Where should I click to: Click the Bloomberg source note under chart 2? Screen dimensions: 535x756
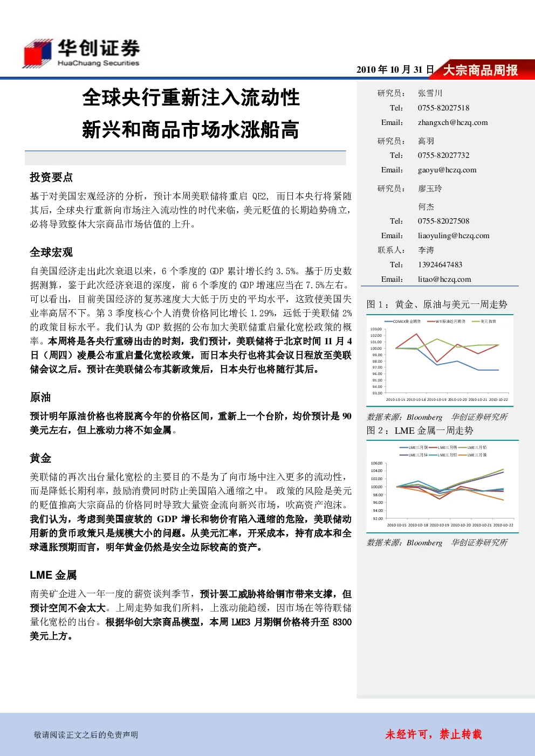tap(437, 543)
